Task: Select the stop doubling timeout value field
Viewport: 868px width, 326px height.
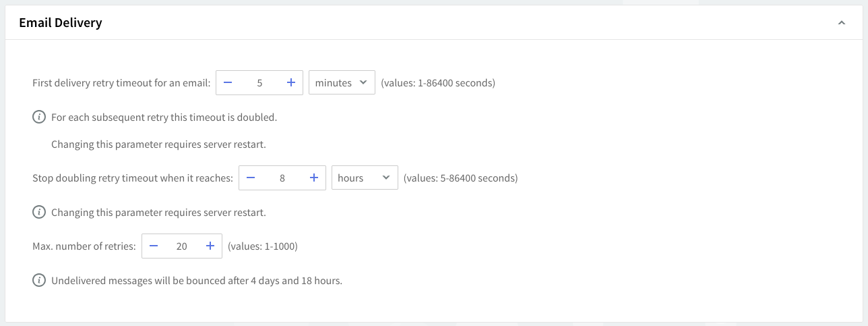Action: [x=282, y=178]
